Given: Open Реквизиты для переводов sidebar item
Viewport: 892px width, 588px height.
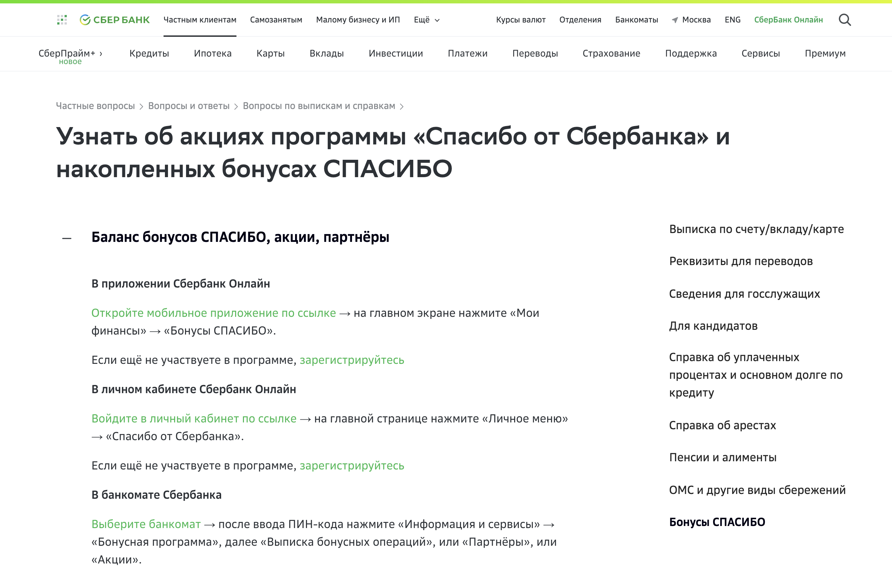Looking at the screenshot, I should click(741, 261).
